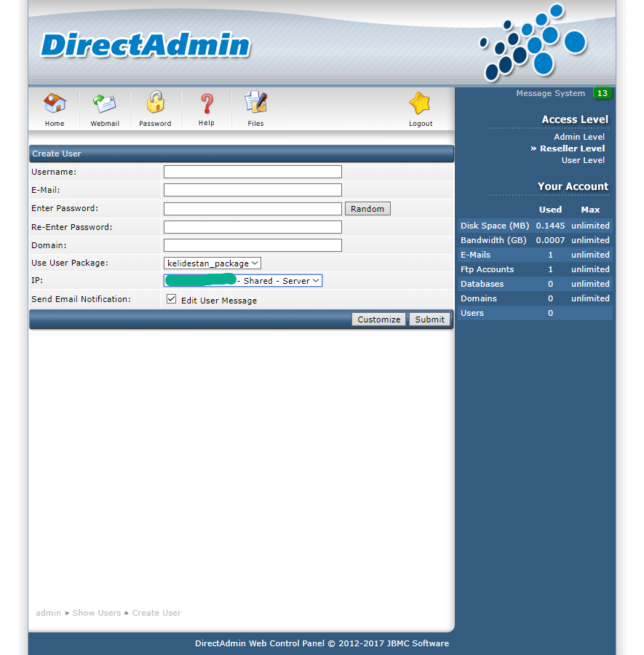The height and width of the screenshot is (655, 644).
Task: Toggle the Send Email Notification checkbox
Action: pos(171,298)
